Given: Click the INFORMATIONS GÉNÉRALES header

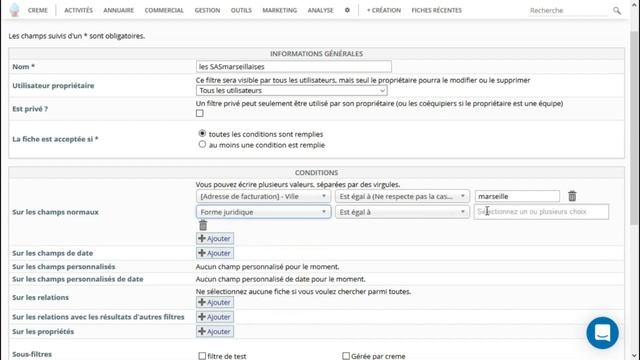Looking at the screenshot, I should pyautogui.click(x=316, y=53).
